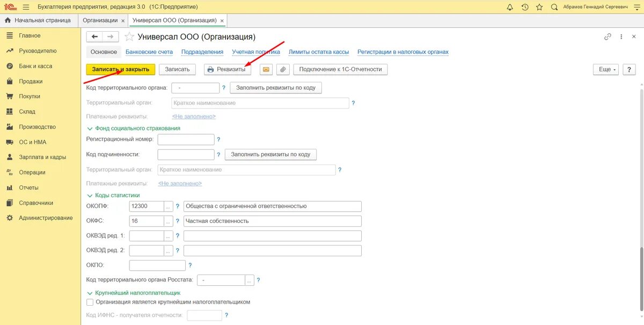The image size is (644, 325).
Task: Go back with the left arrow button
Action: (95, 37)
